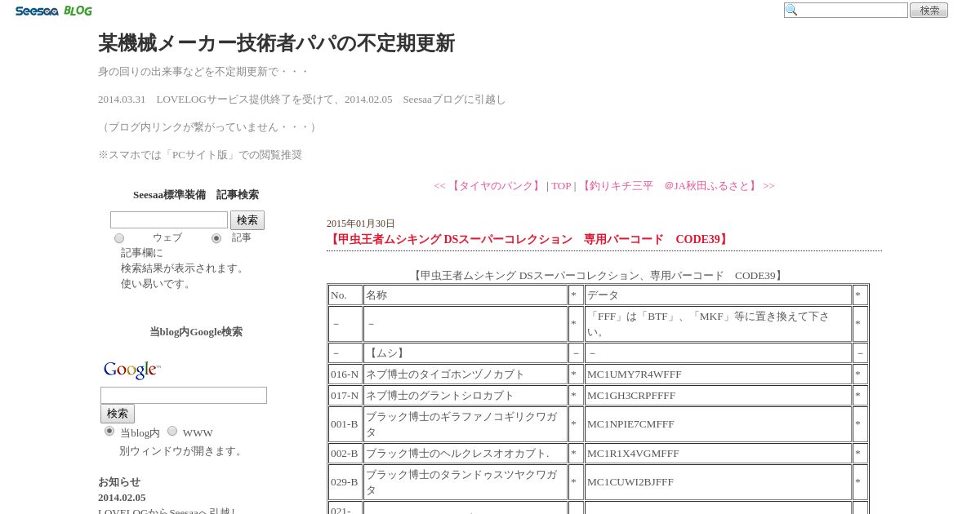Go to previous post 【タイヤのパンク】

click(x=488, y=186)
